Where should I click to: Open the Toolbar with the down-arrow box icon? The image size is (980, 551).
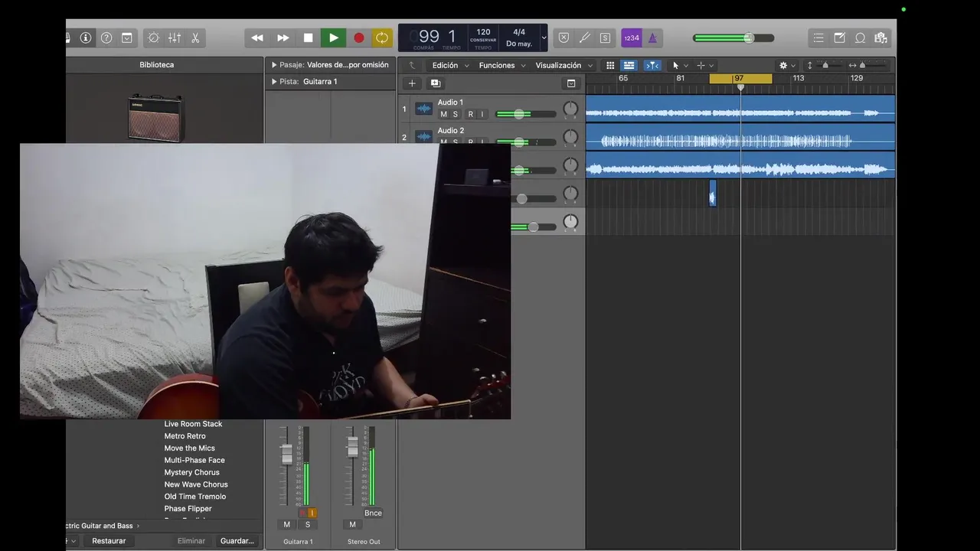point(127,37)
